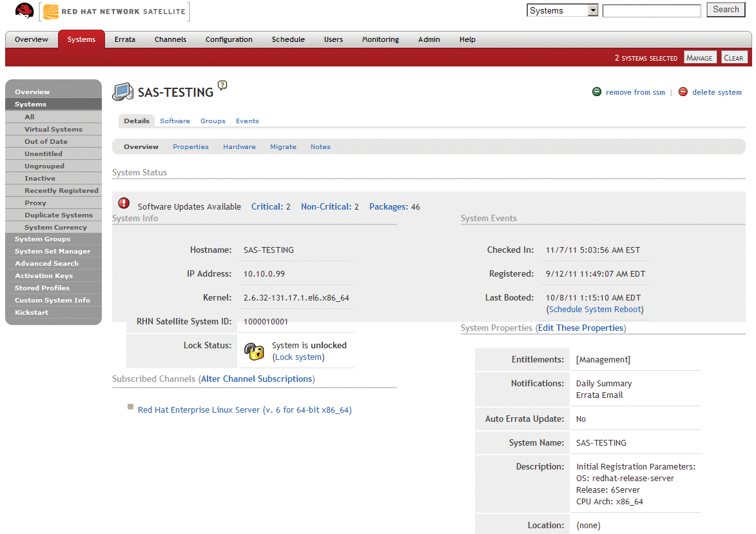Image resolution: width=756 pixels, height=534 pixels.
Task: Open Stored Profiles in sidebar
Action: point(53,288)
